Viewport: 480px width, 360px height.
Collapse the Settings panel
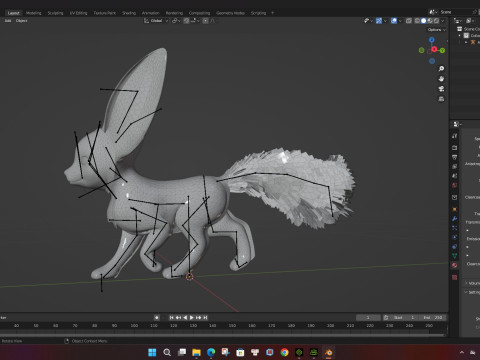coord(466,292)
